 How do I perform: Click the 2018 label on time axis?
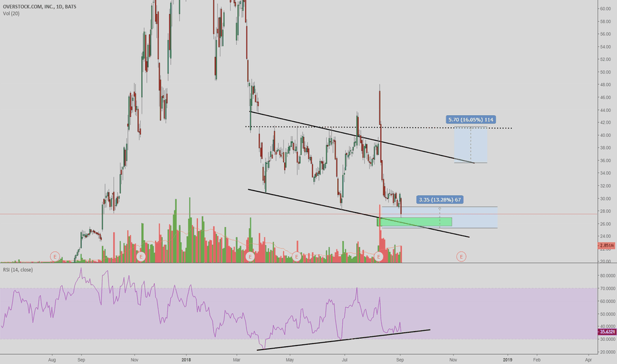(x=186, y=359)
